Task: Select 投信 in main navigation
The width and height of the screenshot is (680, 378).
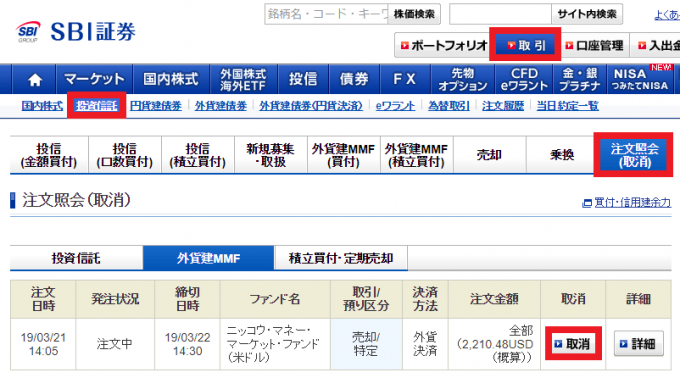Action: tap(303, 79)
